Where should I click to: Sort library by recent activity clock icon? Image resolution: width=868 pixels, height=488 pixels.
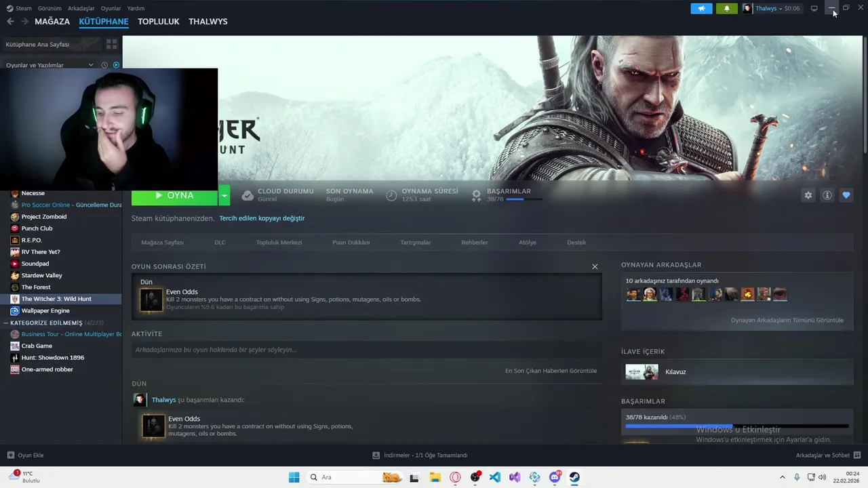104,65
